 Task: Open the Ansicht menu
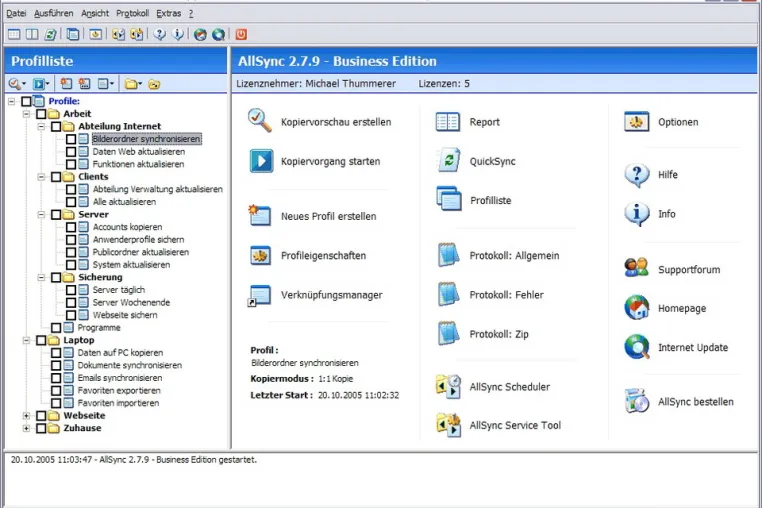95,14
